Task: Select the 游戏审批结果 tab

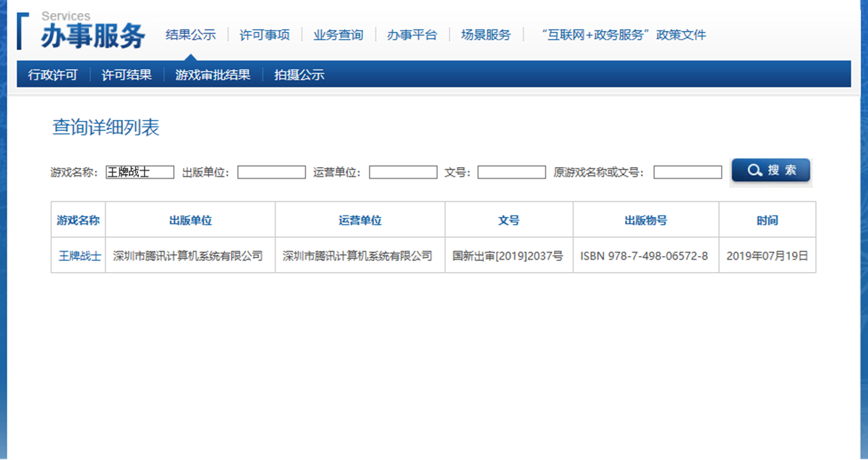Action: [x=213, y=74]
